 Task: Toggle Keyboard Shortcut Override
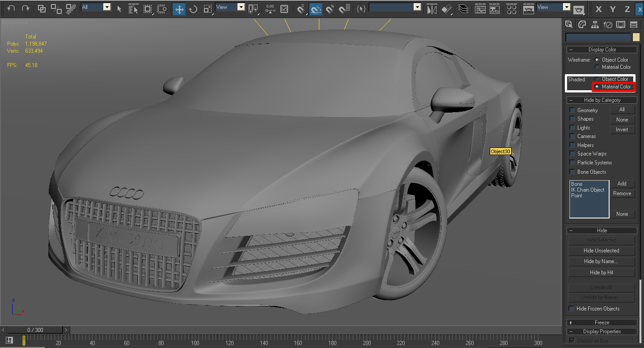(284, 8)
